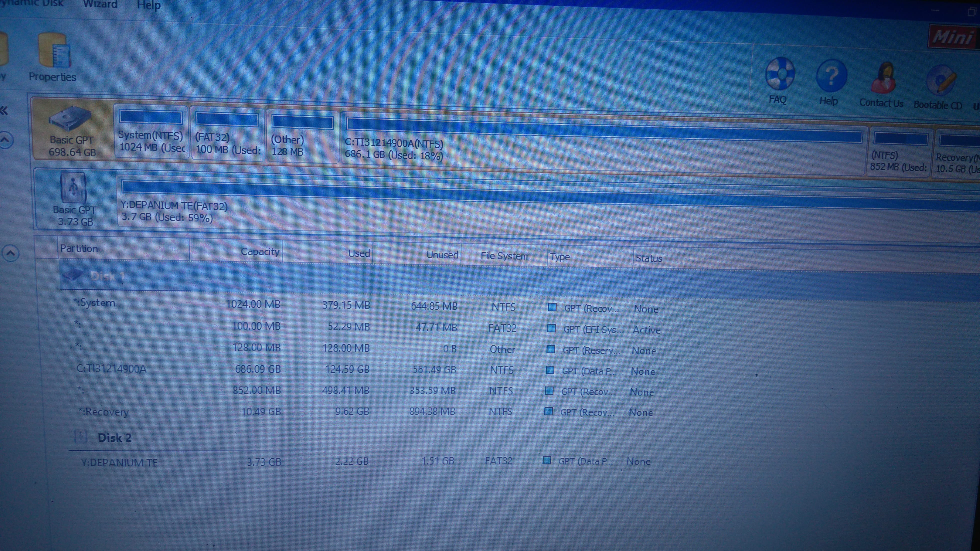Screen dimensions: 980x551
Task: Select the 100.00 MB FAT32 partition row
Action: (x=367, y=327)
